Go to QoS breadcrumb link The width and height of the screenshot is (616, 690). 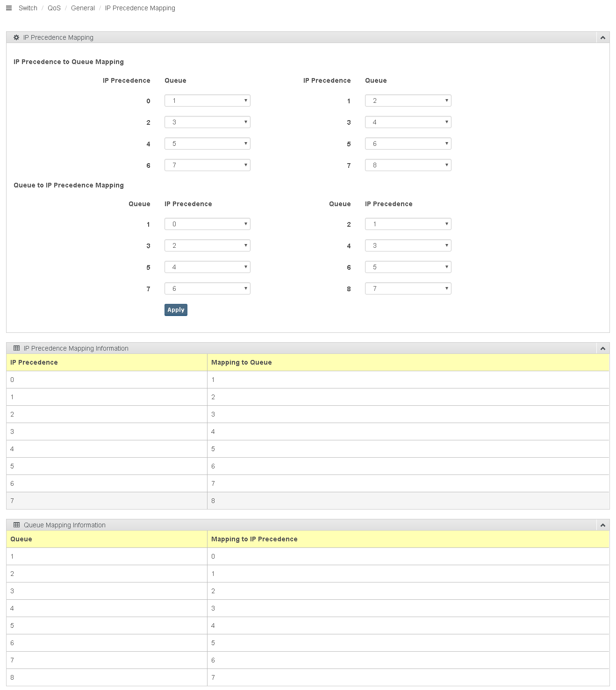(x=54, y=8)
